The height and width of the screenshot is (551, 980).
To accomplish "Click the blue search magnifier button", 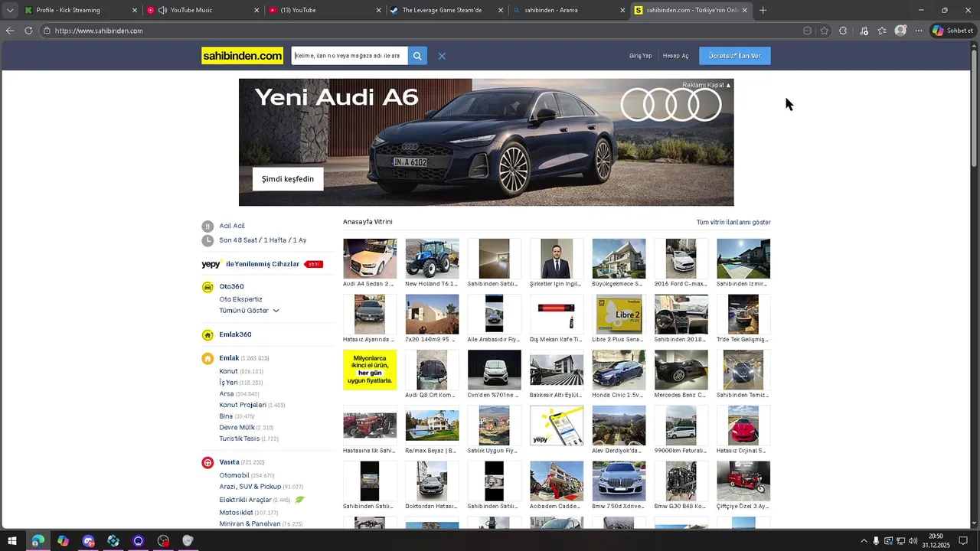I will point(417,56).
